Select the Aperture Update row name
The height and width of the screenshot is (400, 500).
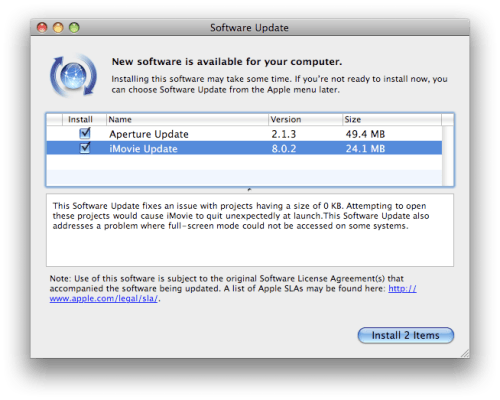[x=149, y=134]
